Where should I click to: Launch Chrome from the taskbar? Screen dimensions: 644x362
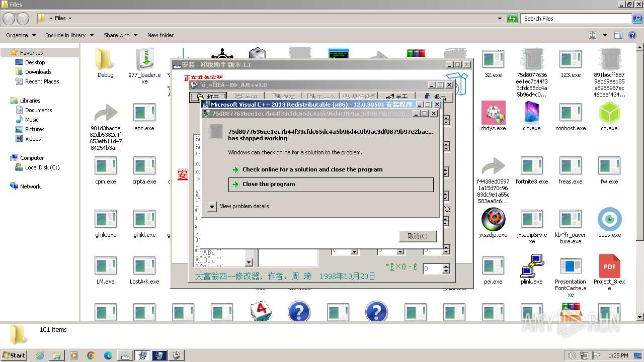tap(91, 355)
